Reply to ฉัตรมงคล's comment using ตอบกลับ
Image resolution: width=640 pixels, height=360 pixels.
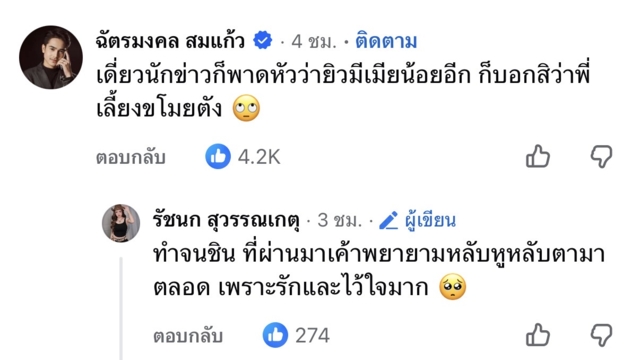point(131,158)
